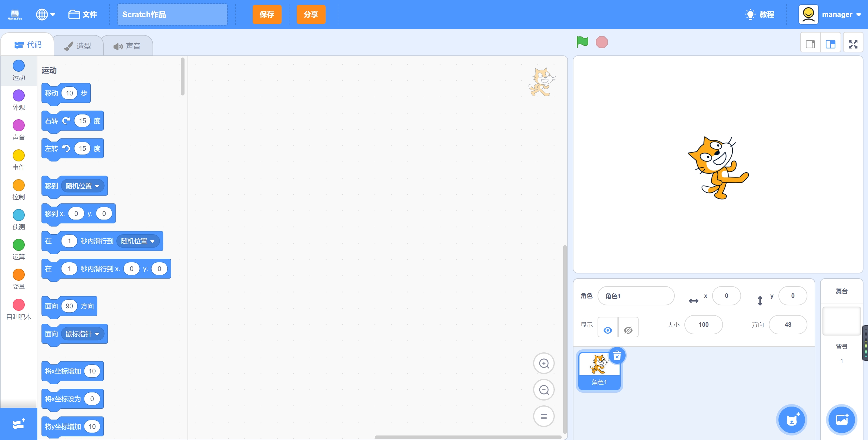Screen dimensions: 868x440
Task: Select the 事件 events category
Action: click(18, 160)
